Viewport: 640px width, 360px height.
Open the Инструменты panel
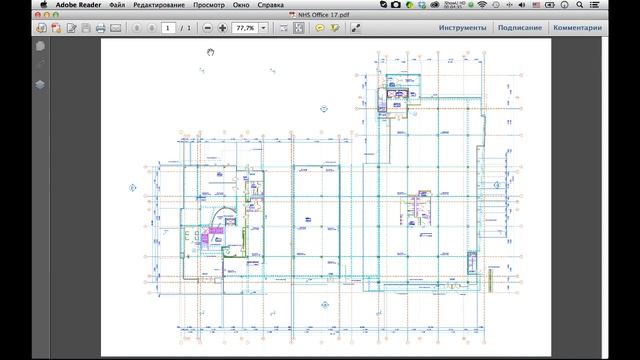(462, 28)
